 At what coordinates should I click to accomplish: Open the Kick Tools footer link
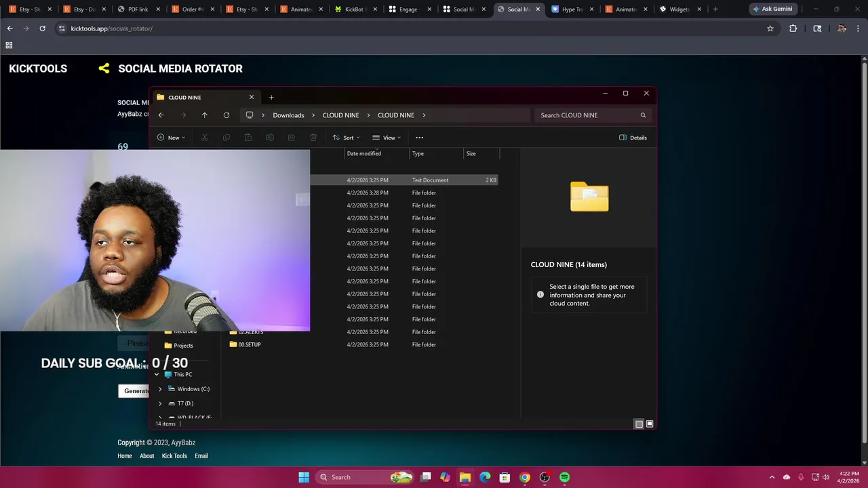(x=174, y=456)
